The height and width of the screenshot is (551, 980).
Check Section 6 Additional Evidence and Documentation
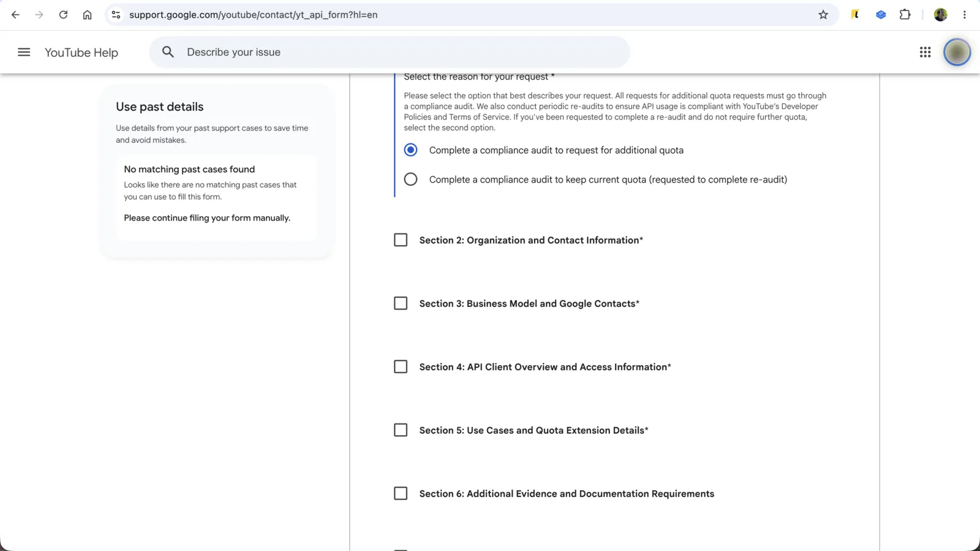(401, 493)
